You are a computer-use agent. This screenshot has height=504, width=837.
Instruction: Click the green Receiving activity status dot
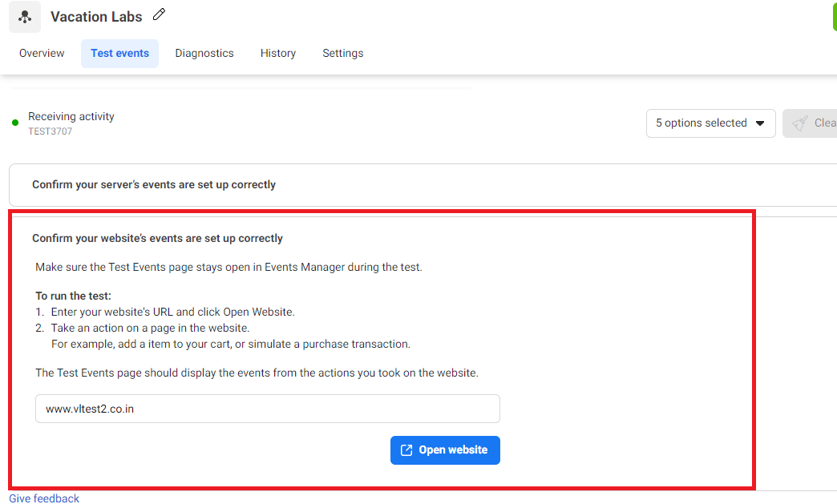click(x=15, y=123)
